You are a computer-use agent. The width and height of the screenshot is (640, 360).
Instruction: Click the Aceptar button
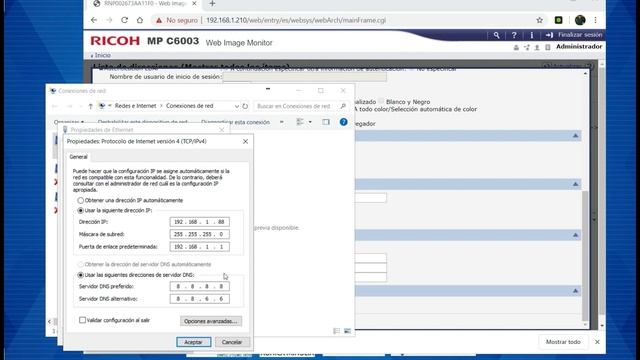tap(193, 342)
